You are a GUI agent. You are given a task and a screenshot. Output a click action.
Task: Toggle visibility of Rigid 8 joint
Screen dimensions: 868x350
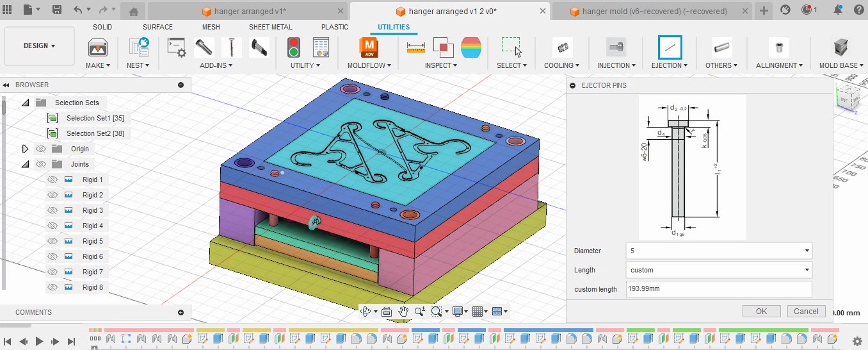click(x=53, y=287)
